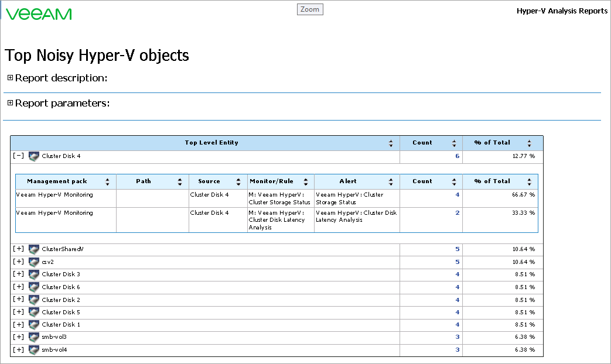Open count 2 for Cluster Disk Latency alert
Image resolution: width=611 pixels, height=364 pixels.
pos(458,213)
